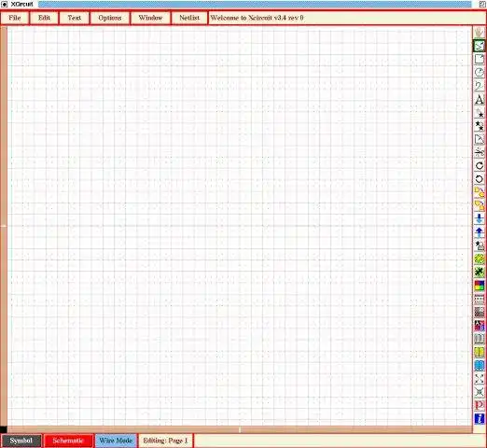Click the red Schematic button
Screen dimensions: 487x448
68,441
